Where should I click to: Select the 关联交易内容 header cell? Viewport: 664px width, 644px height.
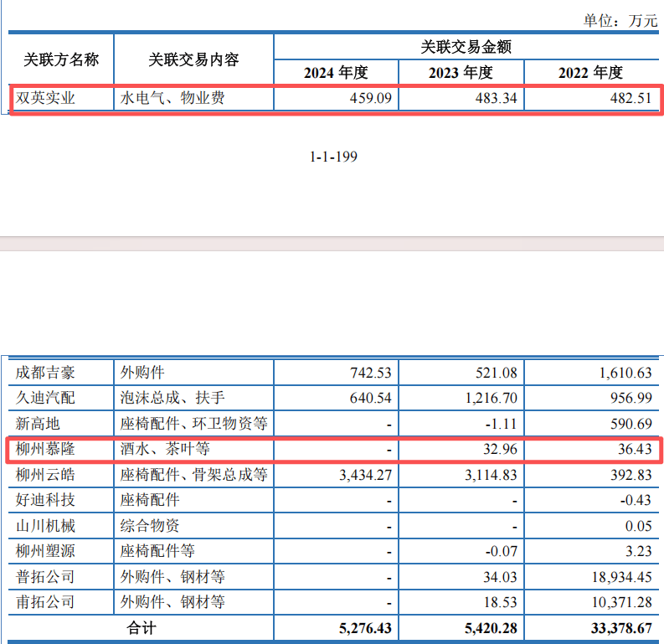point(193,59)
